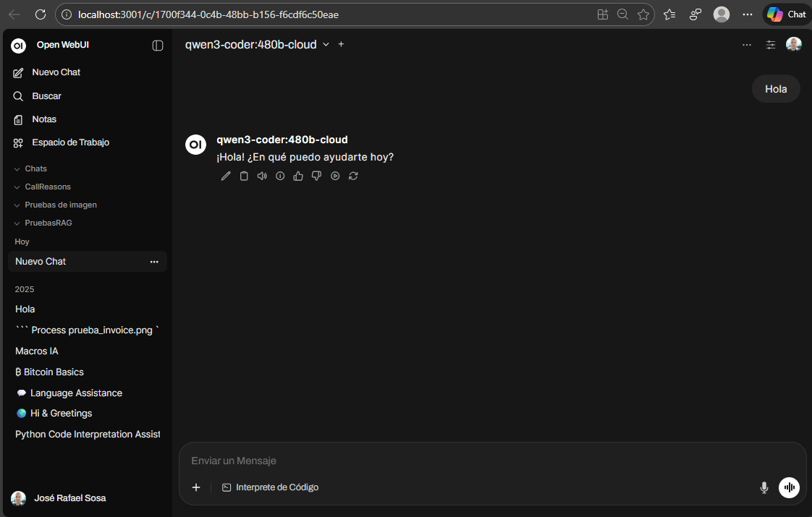Click the edit pencil icon under response
This screenshot has height=517, width=812.
click(226, 176)
